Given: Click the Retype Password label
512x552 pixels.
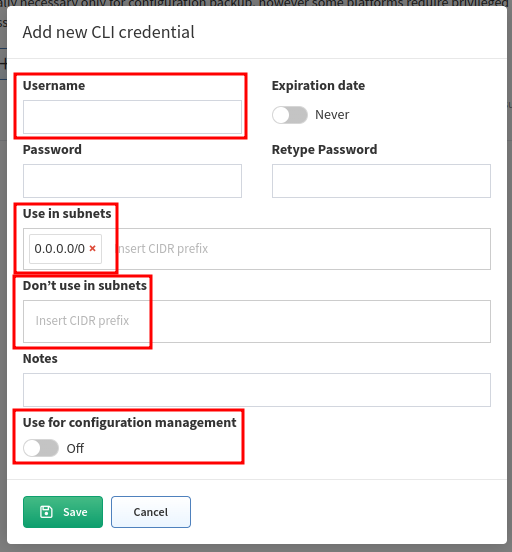Looking at the screenshot, I should [x=324, y=150].
